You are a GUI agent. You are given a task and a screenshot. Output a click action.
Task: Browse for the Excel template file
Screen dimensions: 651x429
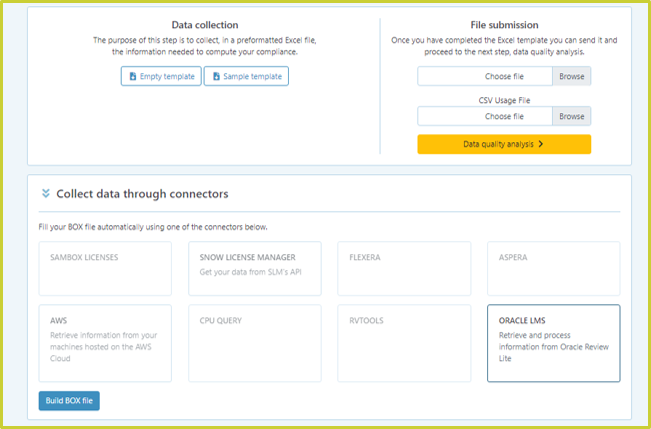[571, 76]
